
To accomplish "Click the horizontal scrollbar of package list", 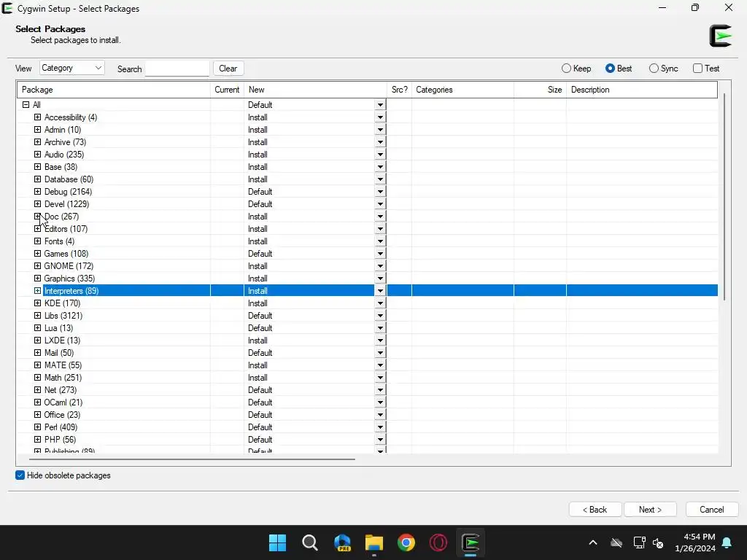I will point(192,459).
